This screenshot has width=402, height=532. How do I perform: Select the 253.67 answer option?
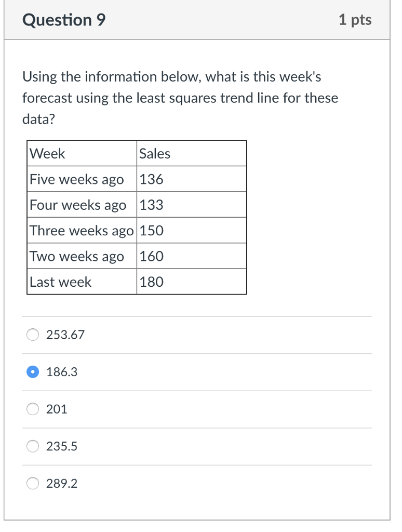coord(32,335)
